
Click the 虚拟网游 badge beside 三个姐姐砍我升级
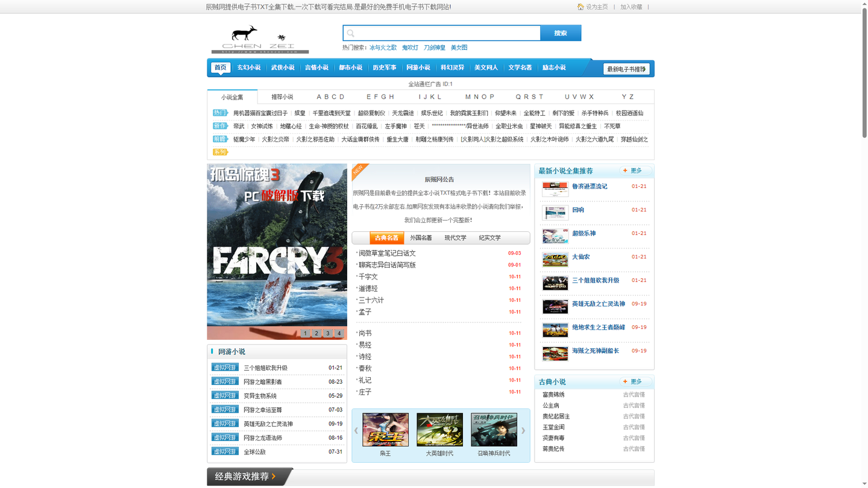click(x=225, y=368)
